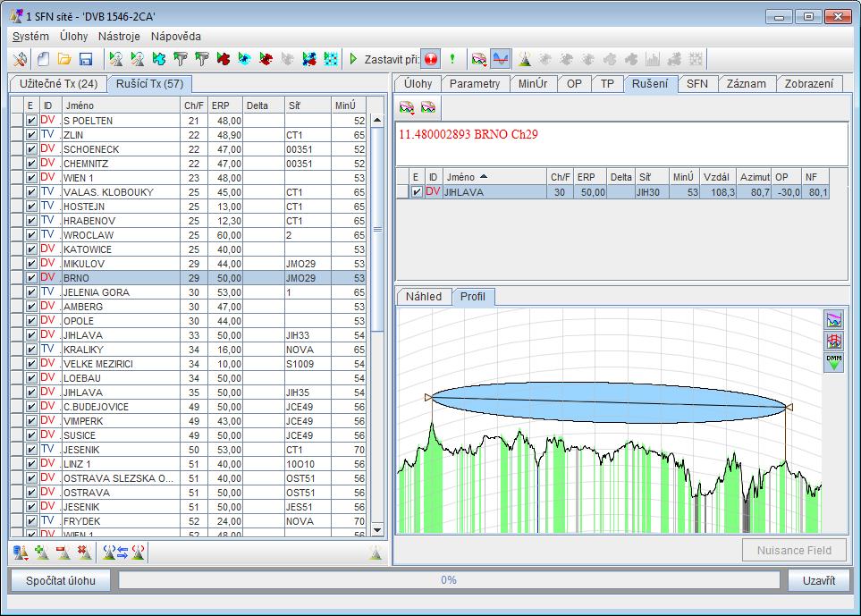Image resolution: width=861 pixels, height=616 pixels.
Task: Click the transmitter tower toolbar icon
Action: pos(525,59)
